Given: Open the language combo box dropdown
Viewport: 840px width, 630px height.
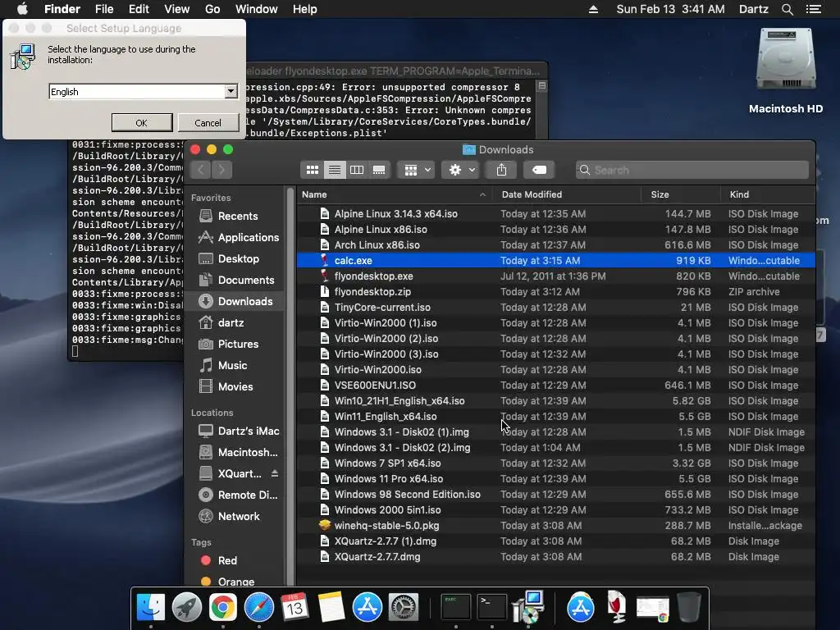Looking at the screenshot, I should tap(231, 91).
